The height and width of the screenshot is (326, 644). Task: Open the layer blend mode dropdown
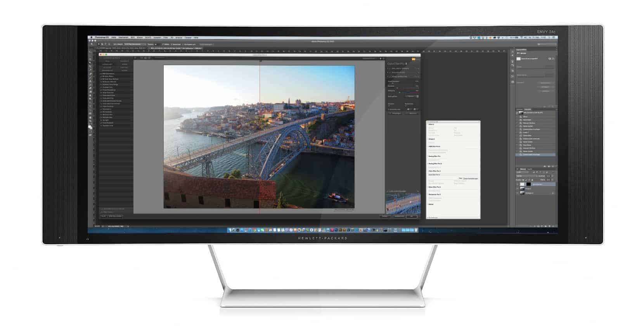[526, 176]
